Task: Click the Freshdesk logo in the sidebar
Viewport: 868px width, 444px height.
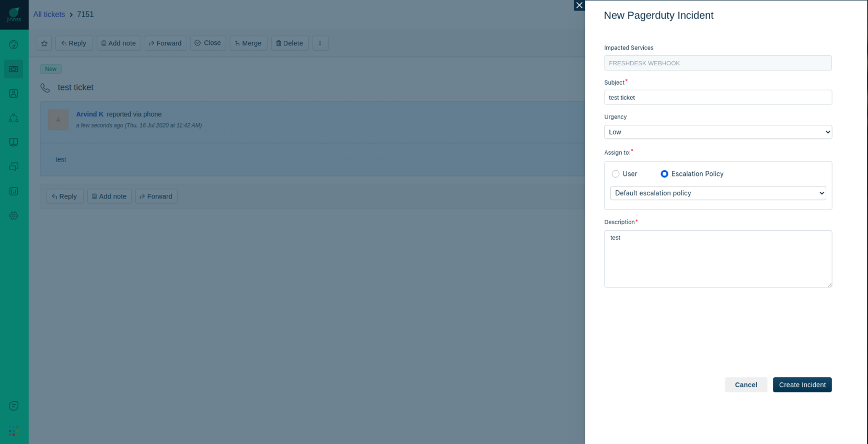Action: tap(14, 15)
